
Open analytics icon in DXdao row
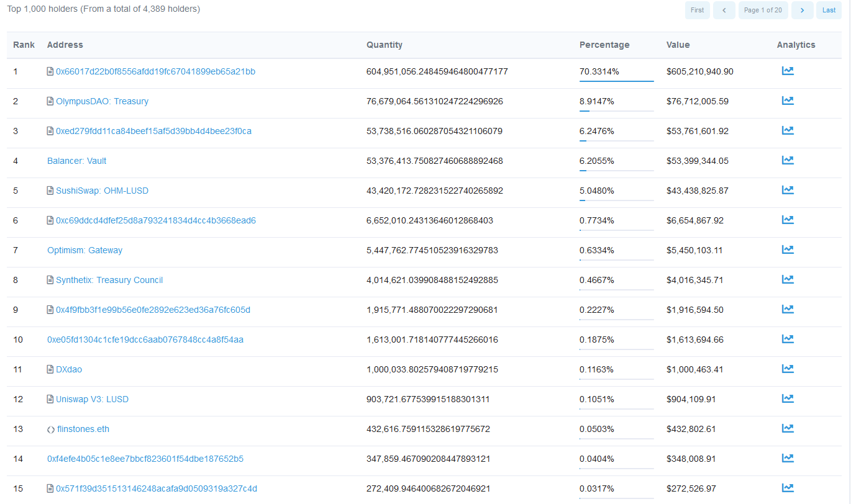click(788, 369)
